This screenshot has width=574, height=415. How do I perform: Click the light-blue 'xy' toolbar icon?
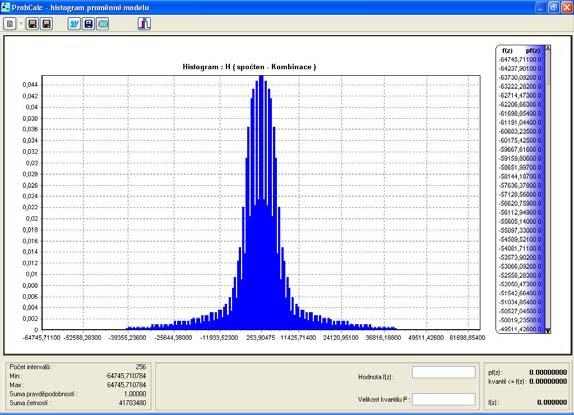pos(74,24)
